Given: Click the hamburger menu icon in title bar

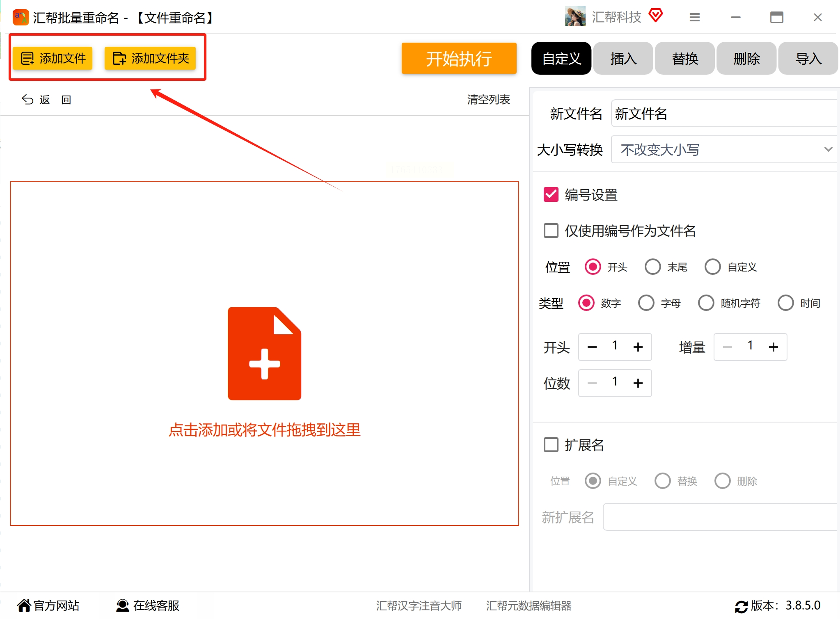Looking at the screenshot, I should pyautogui.click(x=694, y=17).
